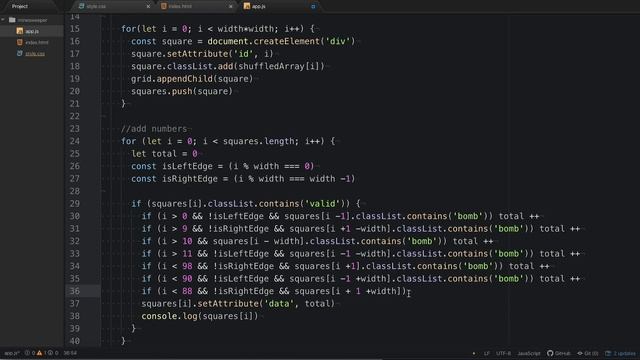Close the index.html tab
Screen dimensions: 640x360
click(x=231, y=6)
